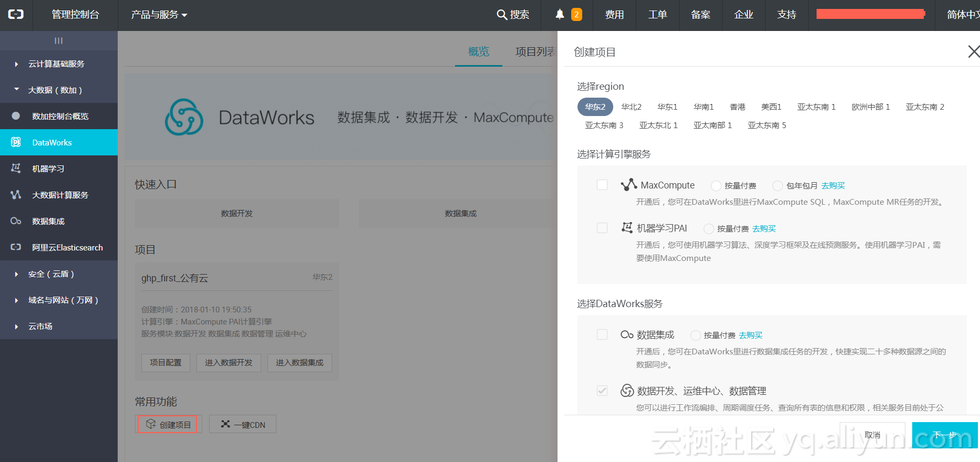Click the 数据集成 service icon in dialog

coord(627,334)
